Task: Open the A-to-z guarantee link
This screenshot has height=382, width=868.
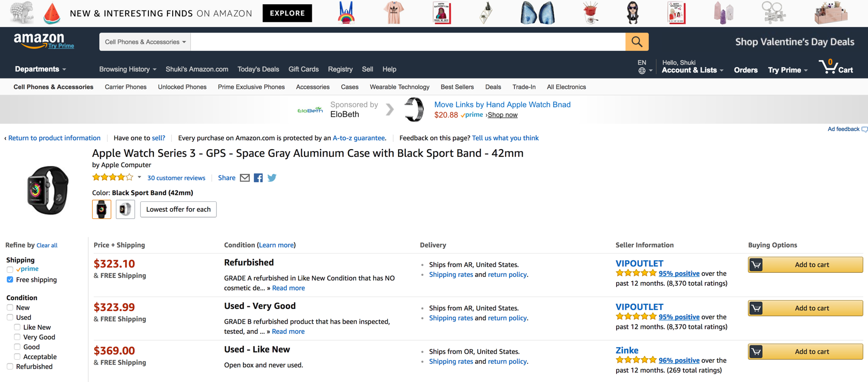Action: (x=359, y=138)
